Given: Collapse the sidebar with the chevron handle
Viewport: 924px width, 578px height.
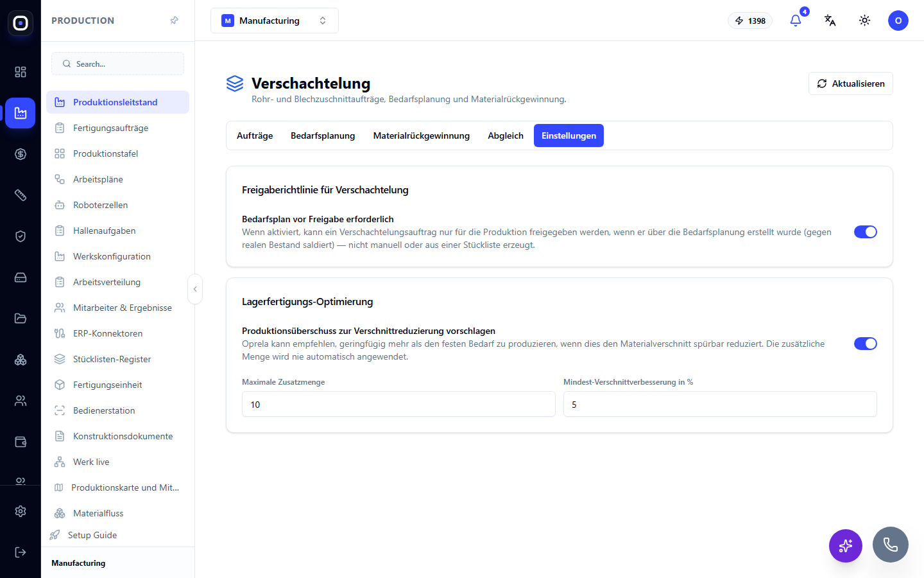Looking at the screenshot, I should 195,289.
